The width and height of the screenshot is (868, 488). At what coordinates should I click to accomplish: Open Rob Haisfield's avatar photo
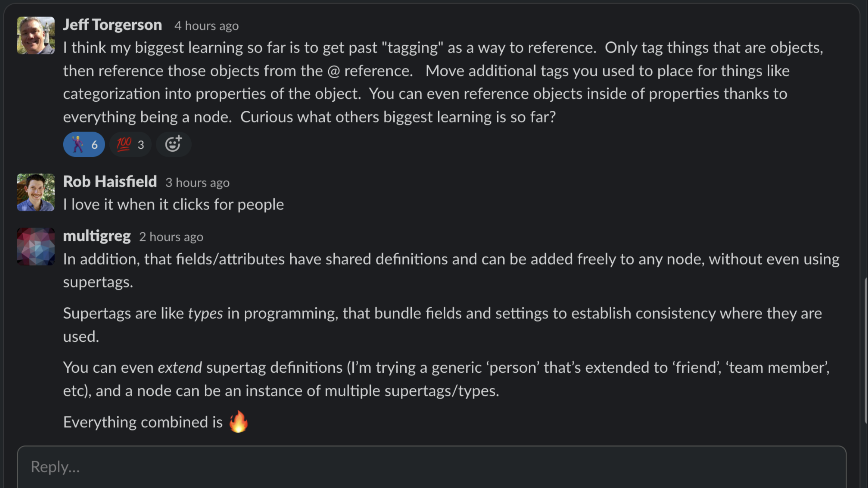[x=36, y=192]
